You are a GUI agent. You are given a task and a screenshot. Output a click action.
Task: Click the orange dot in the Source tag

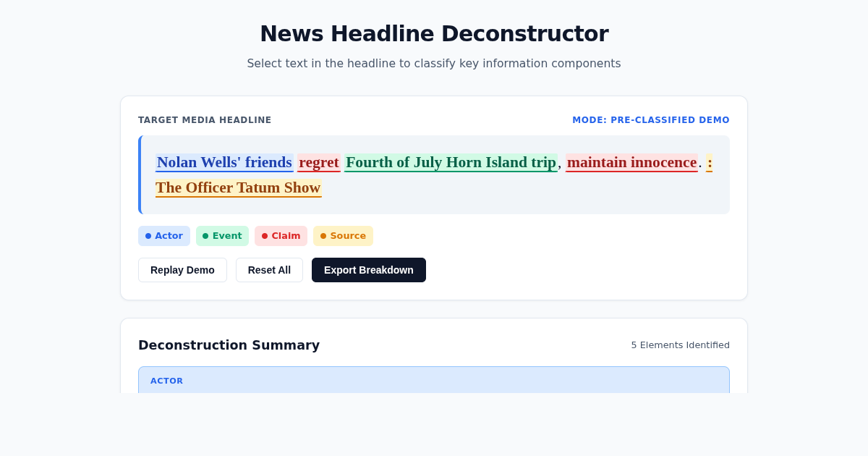click(x=323, y=236)
